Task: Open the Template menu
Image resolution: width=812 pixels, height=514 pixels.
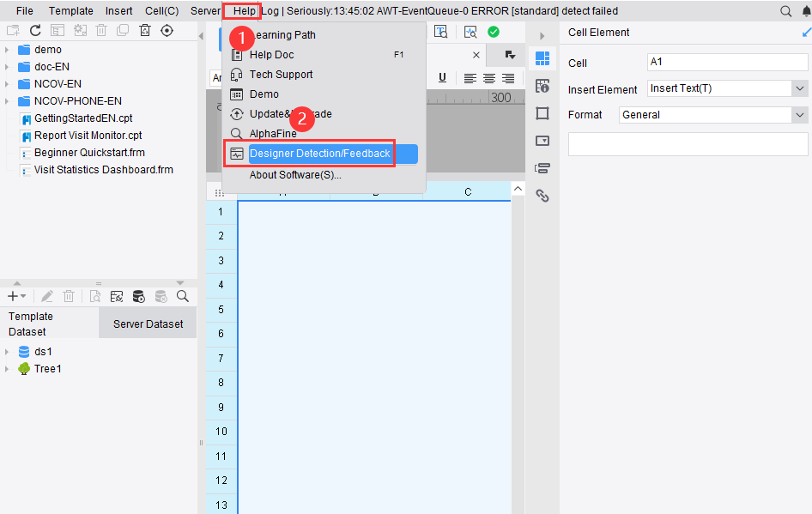Action: tap(71, 11)
